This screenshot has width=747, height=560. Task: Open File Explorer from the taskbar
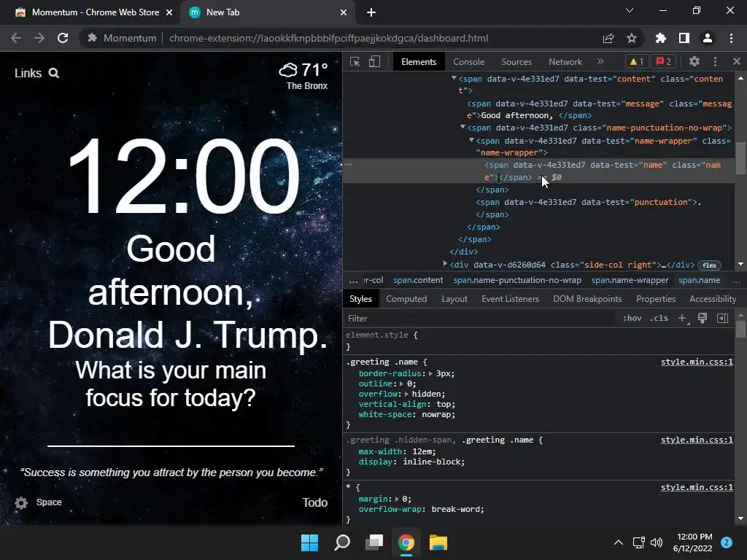(438, 542)
